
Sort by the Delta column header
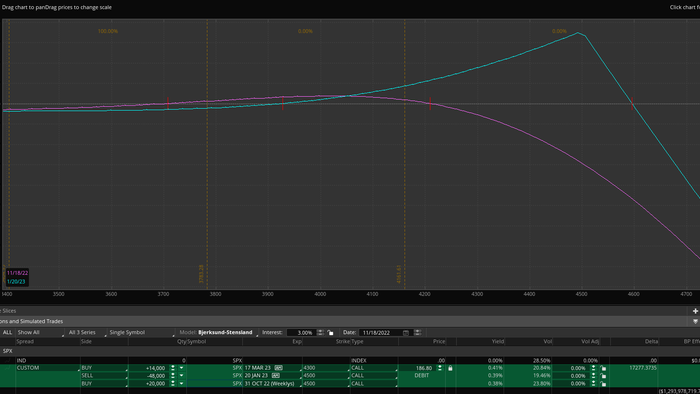651,341
